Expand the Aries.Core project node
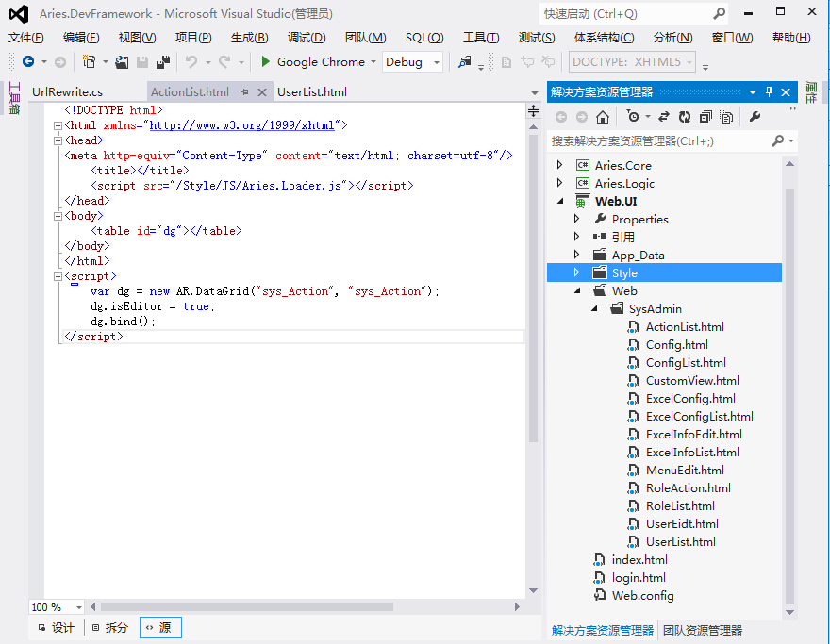830x644 pixels. point(559,165)
